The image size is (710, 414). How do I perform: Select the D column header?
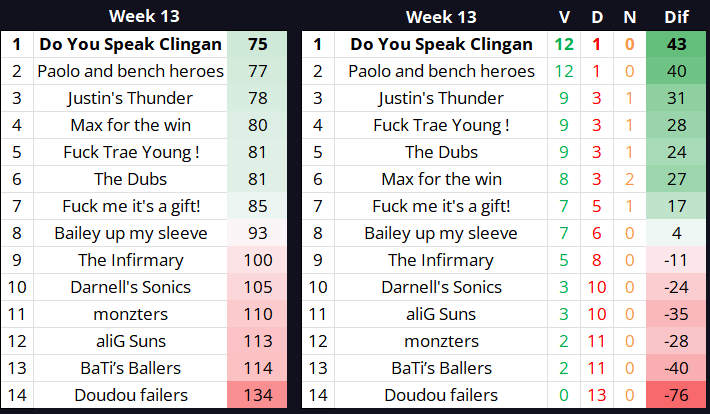[597, 17]
